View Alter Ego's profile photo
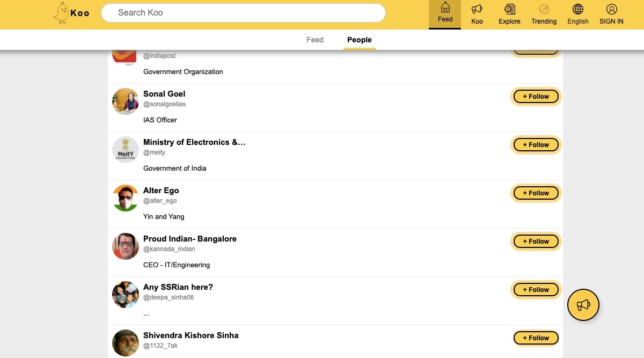Screen dimensions: 644x358 [x=125, y=198]
